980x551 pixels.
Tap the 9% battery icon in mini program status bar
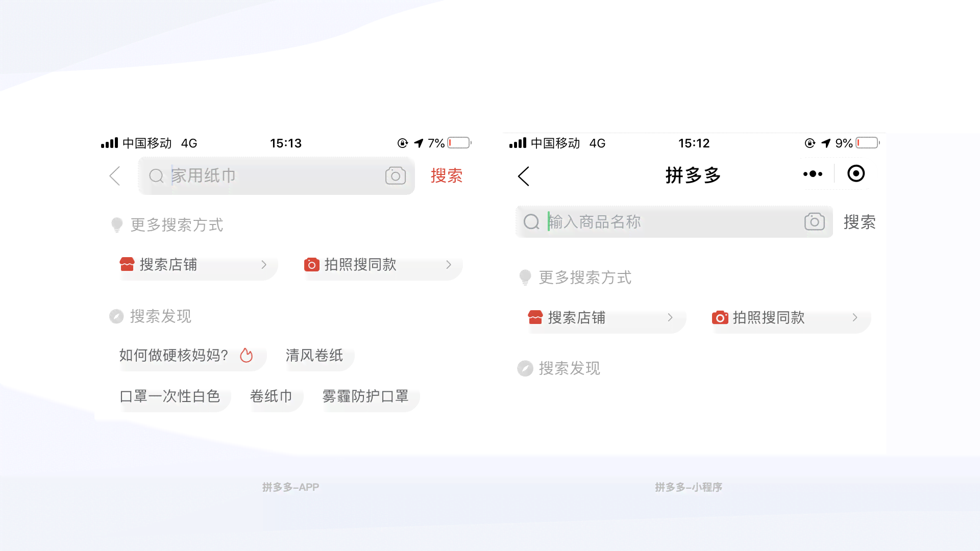tap(868, 143)
